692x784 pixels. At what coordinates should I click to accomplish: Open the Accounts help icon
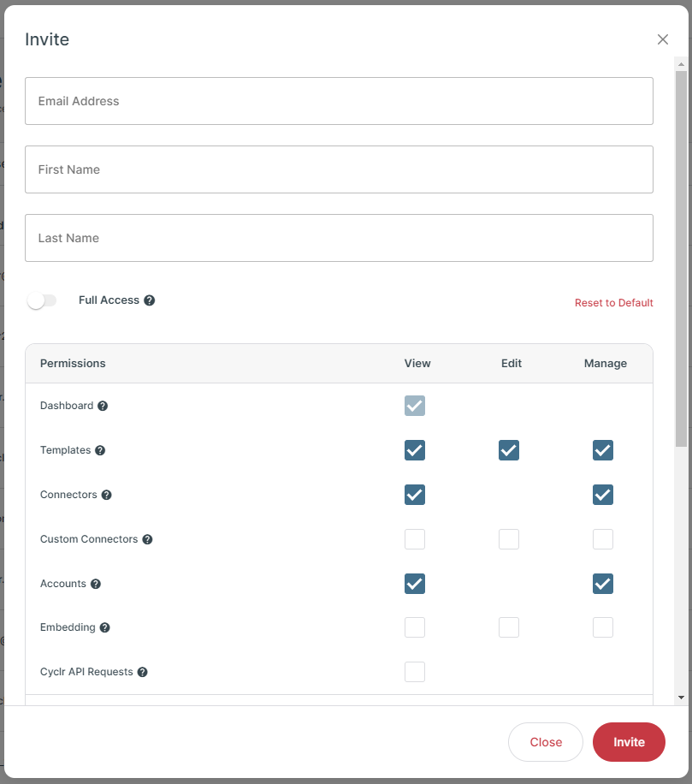96,584
